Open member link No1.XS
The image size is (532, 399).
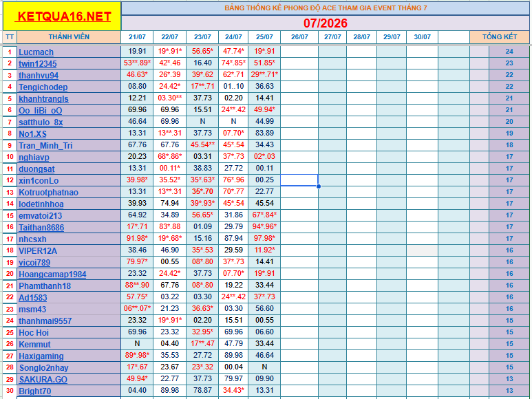coord(32,134)
